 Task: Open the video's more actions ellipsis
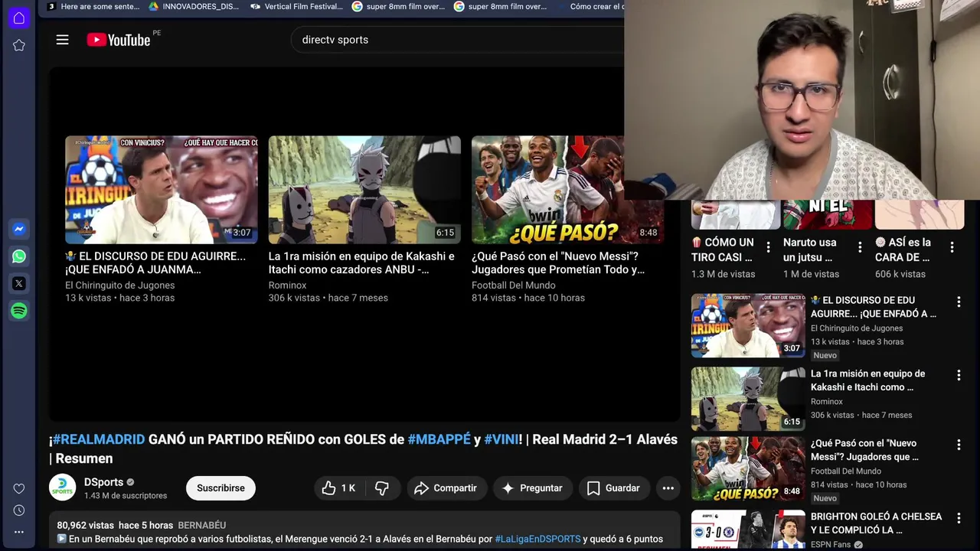point(668,488)
